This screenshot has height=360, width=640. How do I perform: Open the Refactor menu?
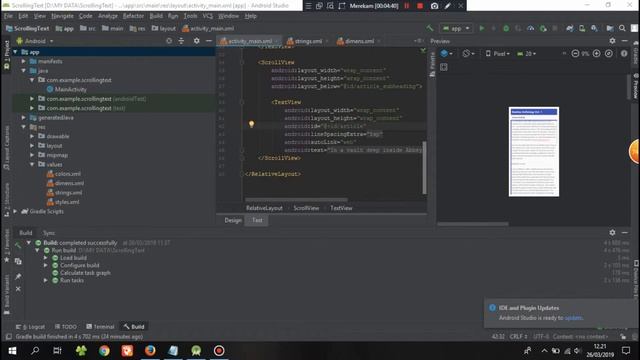point(133,16)
